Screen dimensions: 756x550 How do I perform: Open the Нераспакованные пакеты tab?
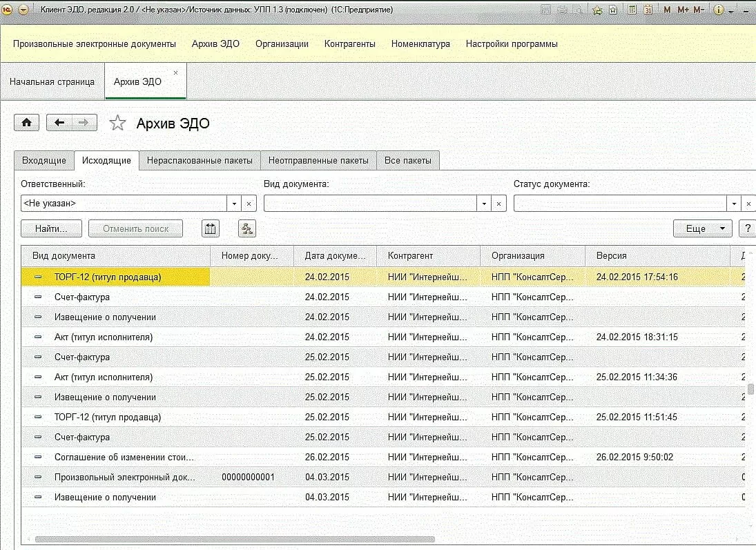[200, 161]
